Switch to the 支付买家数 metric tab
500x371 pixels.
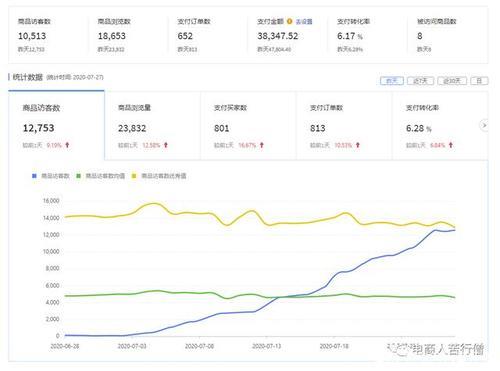point(248,126)
